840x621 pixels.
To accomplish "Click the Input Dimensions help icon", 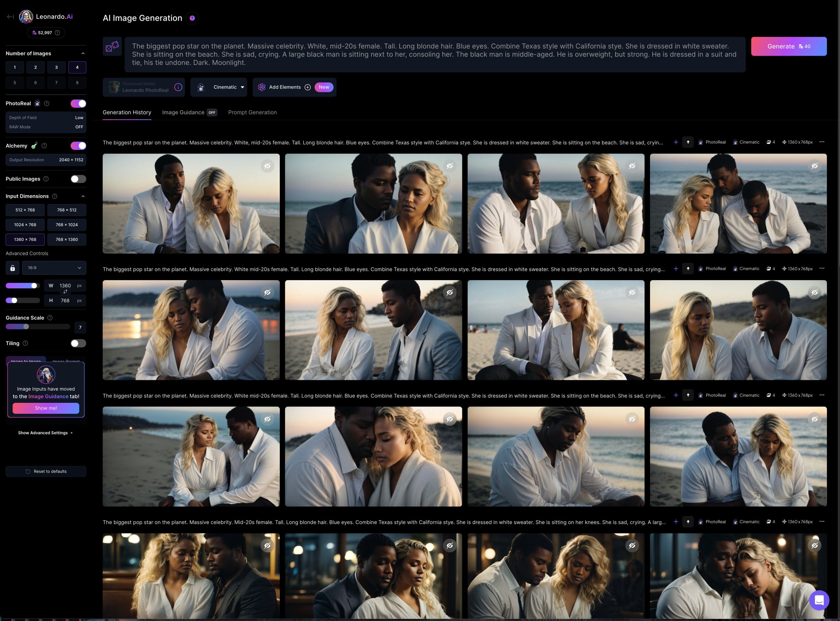I will pos(54,196).
